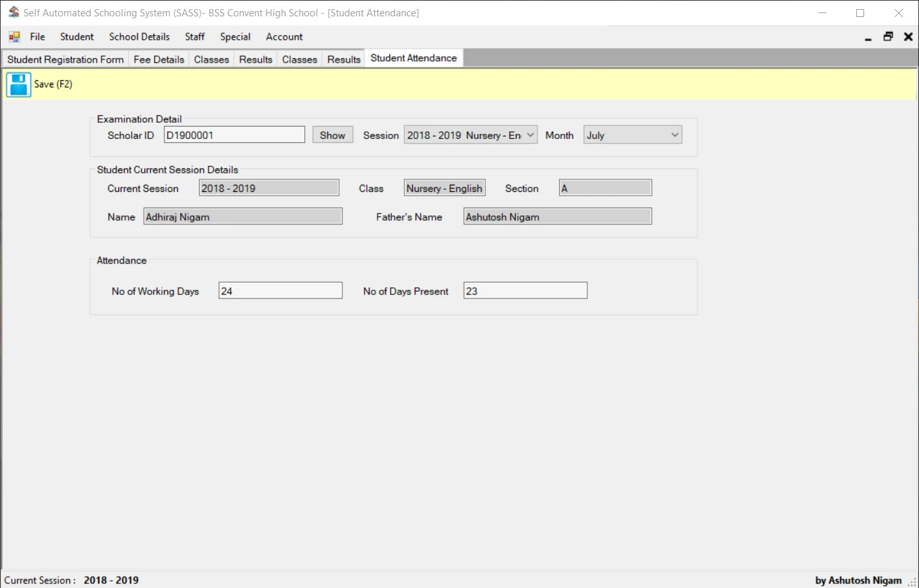
Task: Click the Save floppy disk icon
Action: [x=18, y=84]
